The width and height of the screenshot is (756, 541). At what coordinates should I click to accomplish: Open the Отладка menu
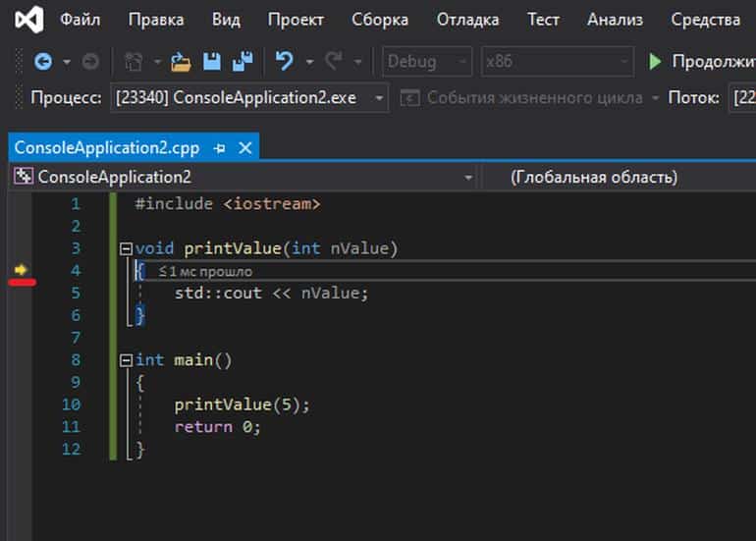(x=467, y=20)
